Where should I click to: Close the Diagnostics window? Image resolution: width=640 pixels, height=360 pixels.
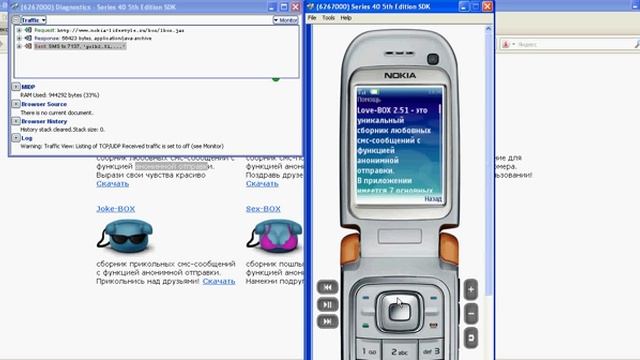click(x=296, y=7)
